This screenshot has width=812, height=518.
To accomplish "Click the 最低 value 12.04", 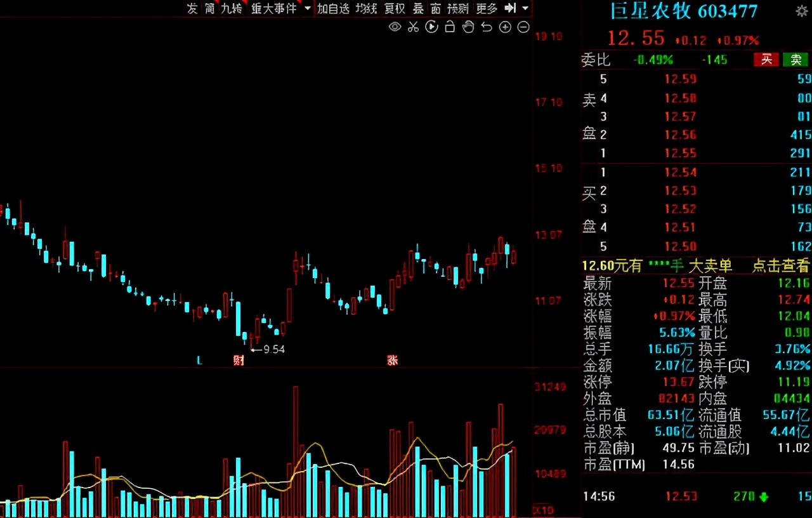I will tap(793, 316).
